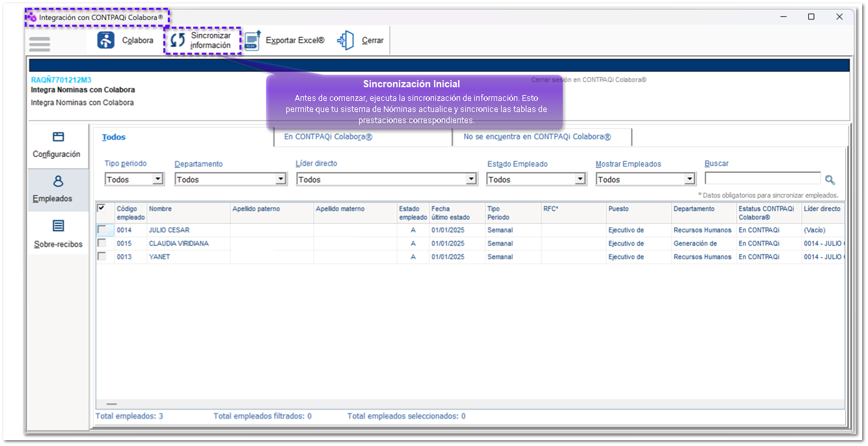Viewport: 868px width, 446px height.
Task: Sort by Estatus CONTPAQi Colabora® column header
Action: (768, 213)
